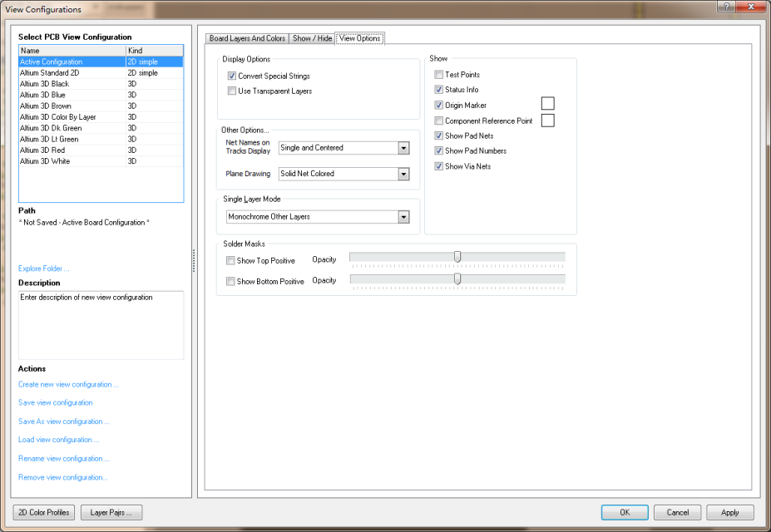Click the Top Positive opacity slider handle
Image resolution: width=771 pixels, height=532 pixels.
pos(457,257)
